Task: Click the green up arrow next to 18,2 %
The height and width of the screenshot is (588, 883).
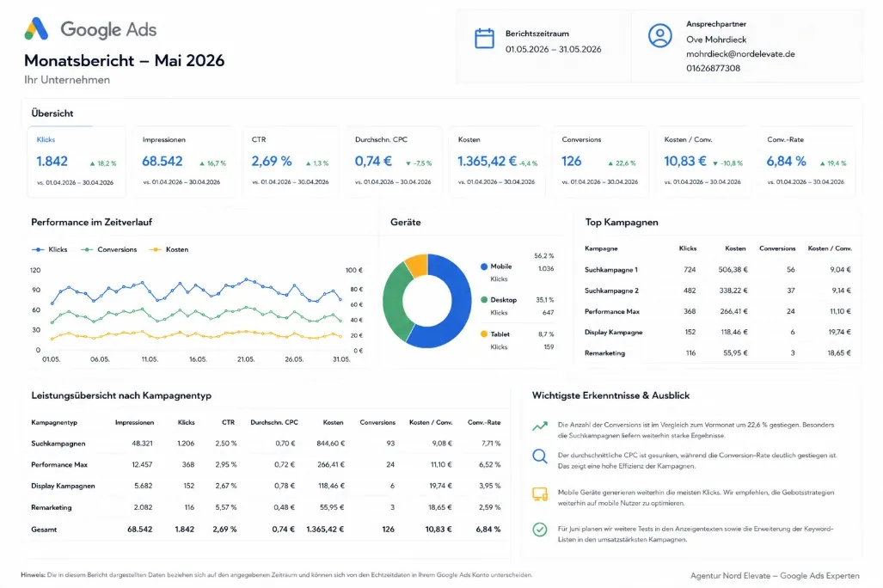Action: [92, 163]
